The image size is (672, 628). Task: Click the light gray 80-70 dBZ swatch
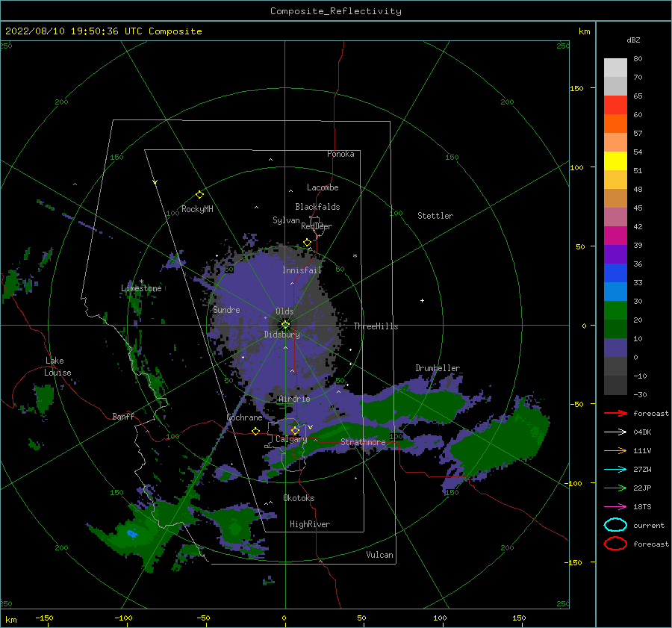tap(615, 67)
